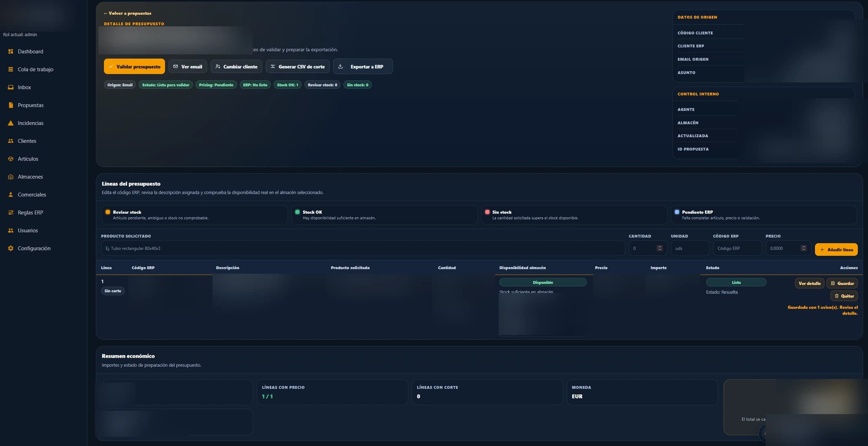Click the Código ERP input in add-line form

(737, 248)
